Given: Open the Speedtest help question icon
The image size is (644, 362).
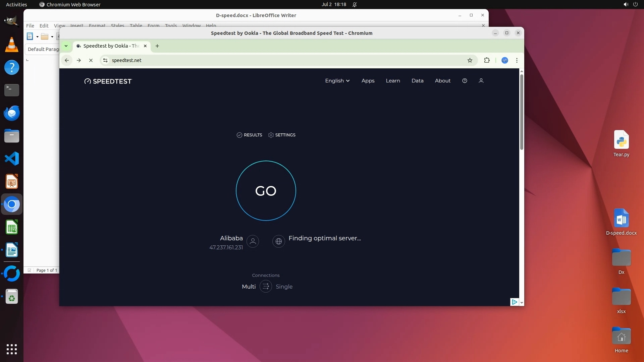Looking at the screenshot, I should coord(465,81).
